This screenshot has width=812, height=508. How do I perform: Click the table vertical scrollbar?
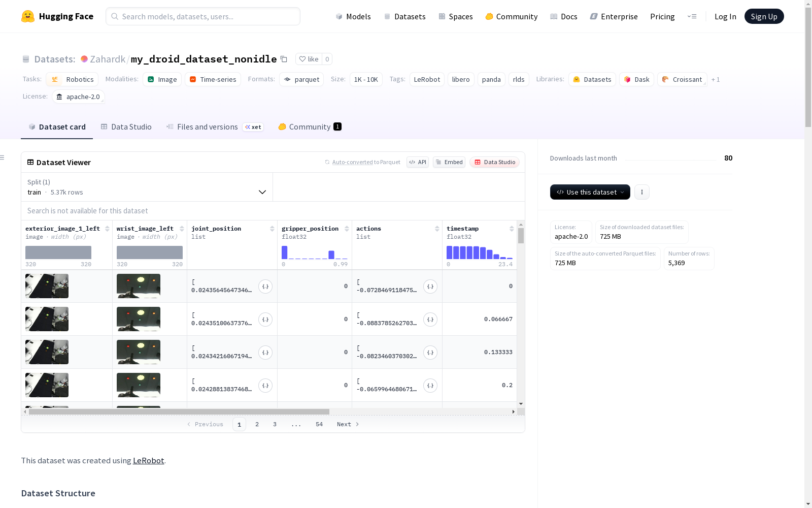(521, 236)
